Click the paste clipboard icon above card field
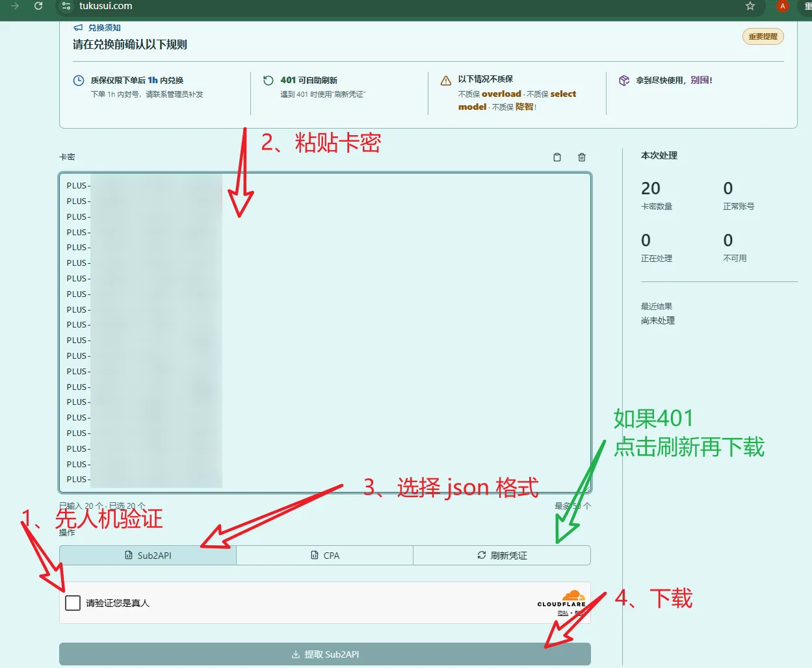The image size is (812, 668). click(557, 157)
